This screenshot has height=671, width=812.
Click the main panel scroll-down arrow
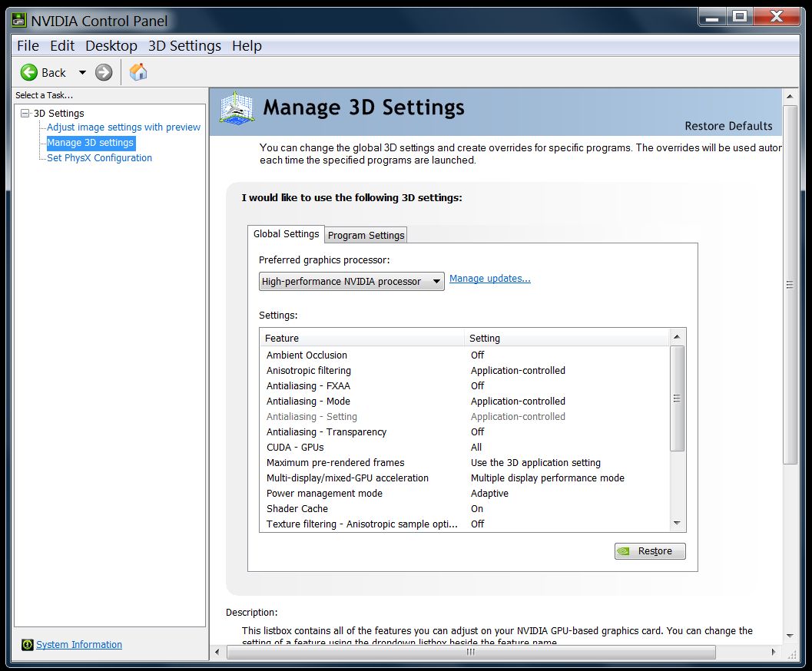click(x=790, y=636)
